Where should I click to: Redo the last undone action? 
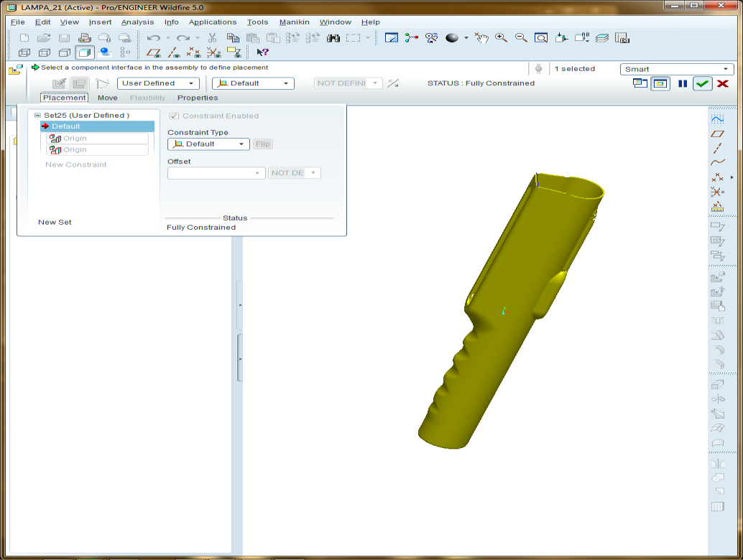coord(183,38)
